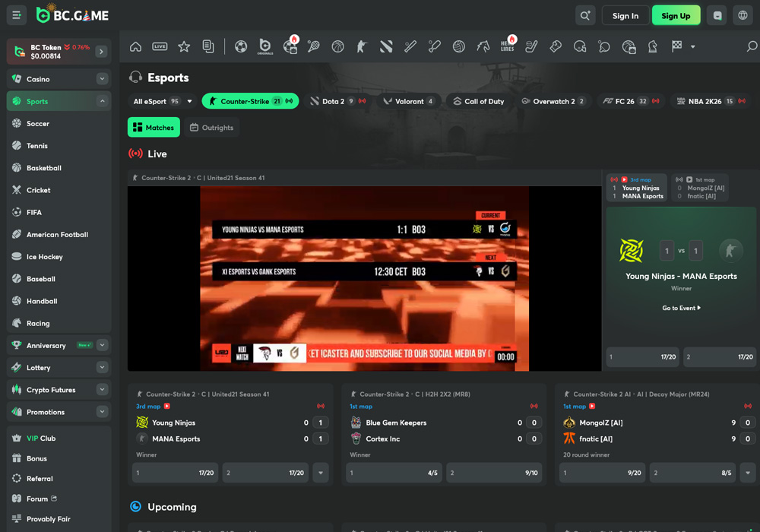Screen dimensions: 760x532
Task: Expand the BC Token wallet chevron
Action: pos(101,51)
